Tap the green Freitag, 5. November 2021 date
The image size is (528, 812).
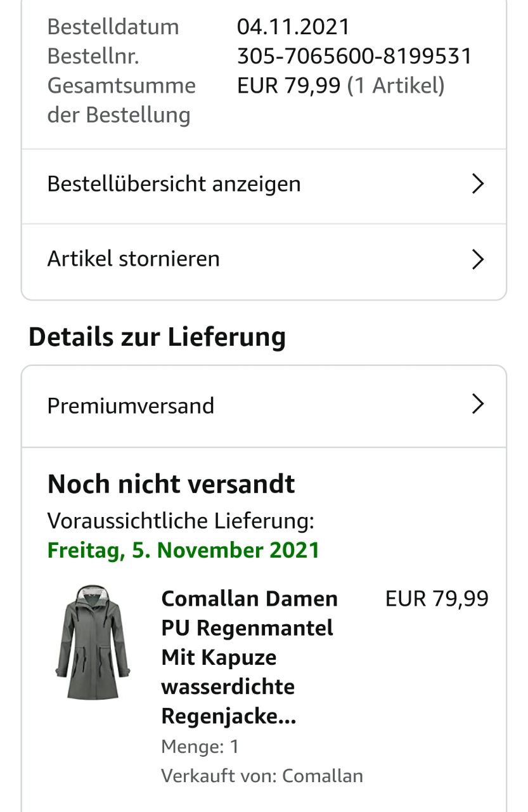tap(184, 549)
